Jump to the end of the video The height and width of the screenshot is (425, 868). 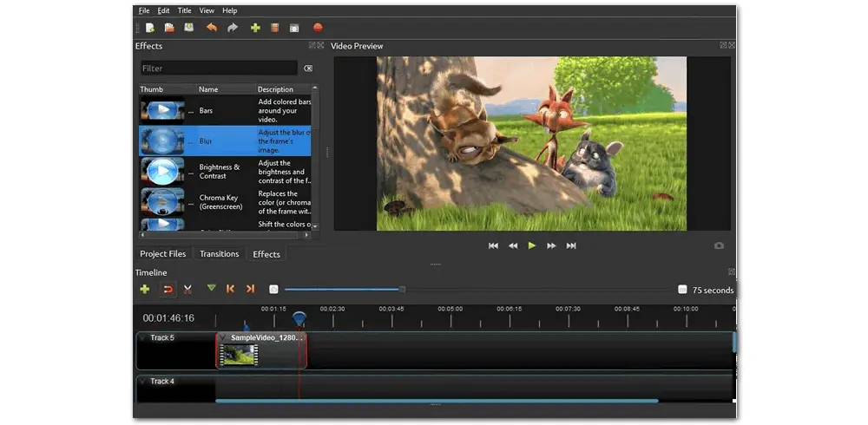[571, 245]
